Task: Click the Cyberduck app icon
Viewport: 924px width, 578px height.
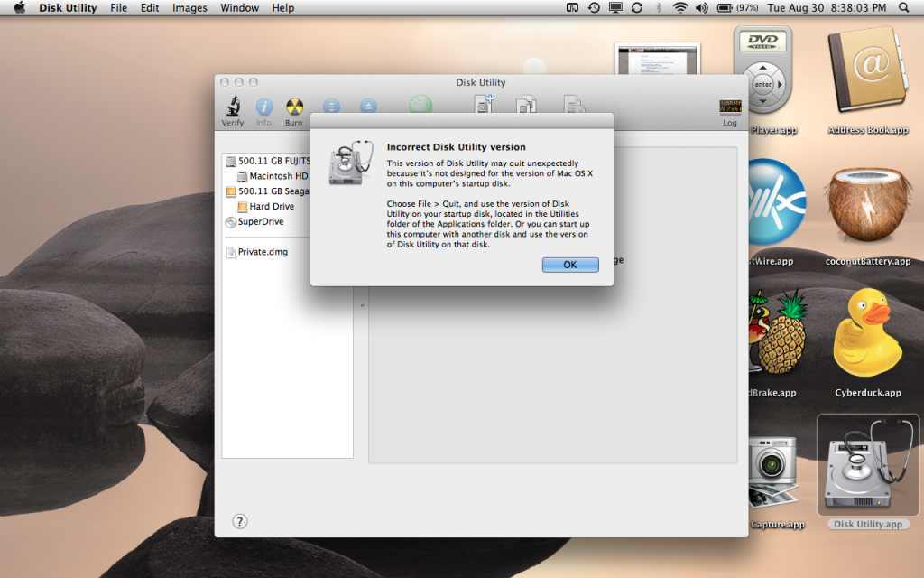Action: click(x=867, y=333)
